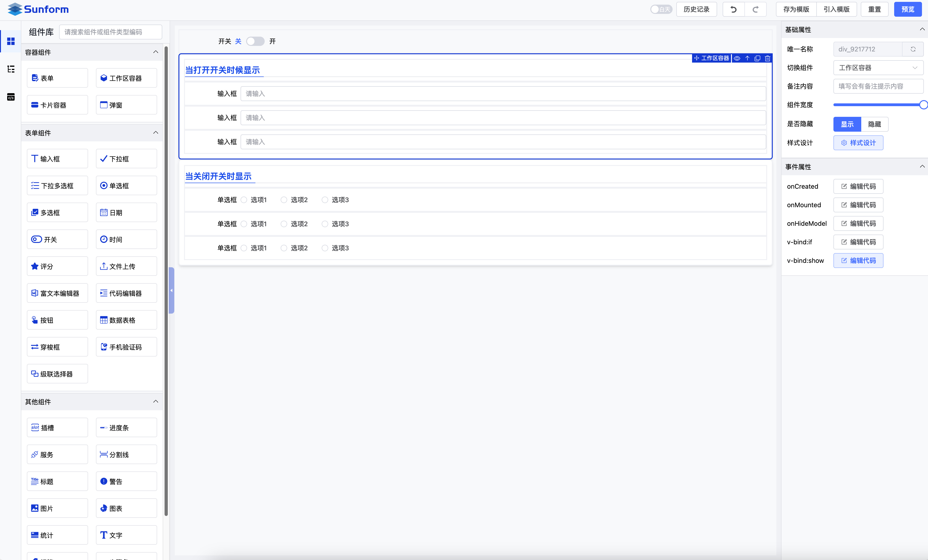Select the 富文本编辑器 component
Image resolution: width=928 pixels, height=560 pixels.
click(57, 293)
